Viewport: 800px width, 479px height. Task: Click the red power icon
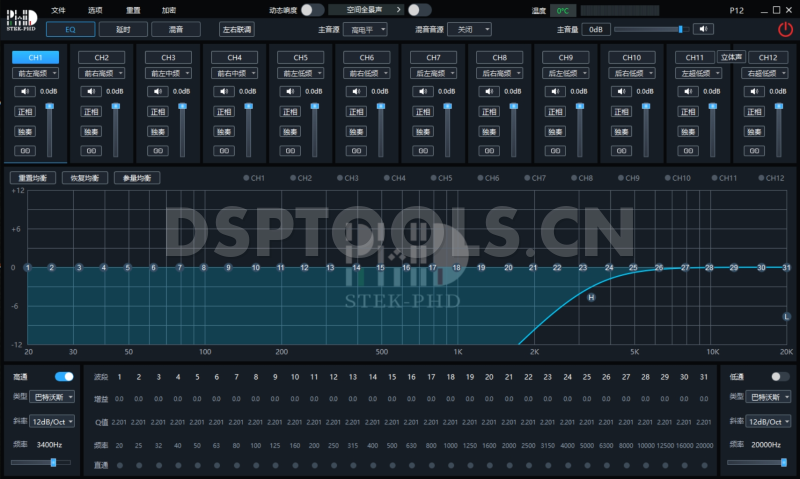click(x=785, y=30)
